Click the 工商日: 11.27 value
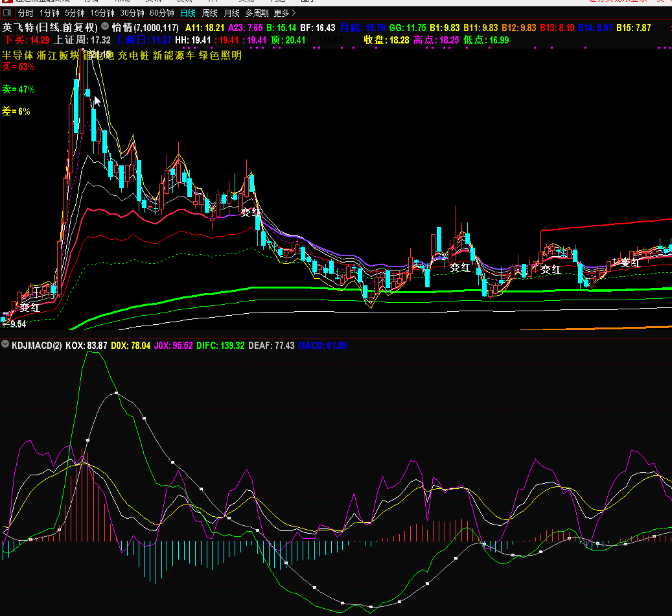672x616 pixels. (143, 40)
